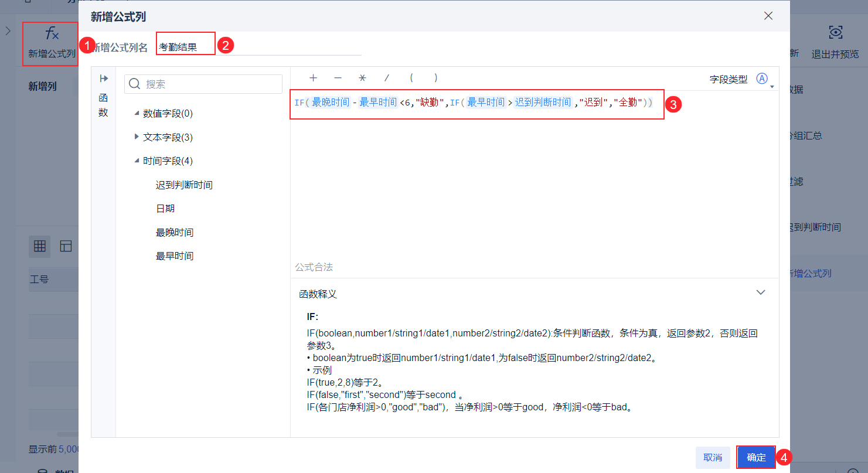Screen dimensions: 868x473
Task: Expand the 文本字段(3) tree node
Action: click(x=137, y=137)
